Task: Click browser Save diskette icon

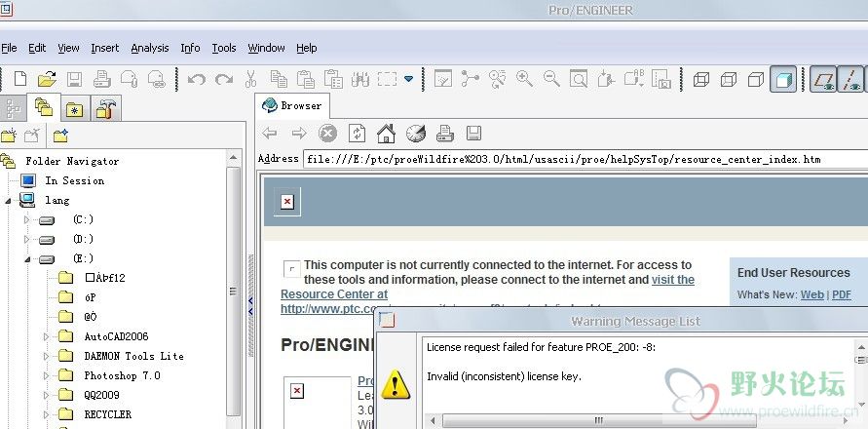Action: coord(473,133)
